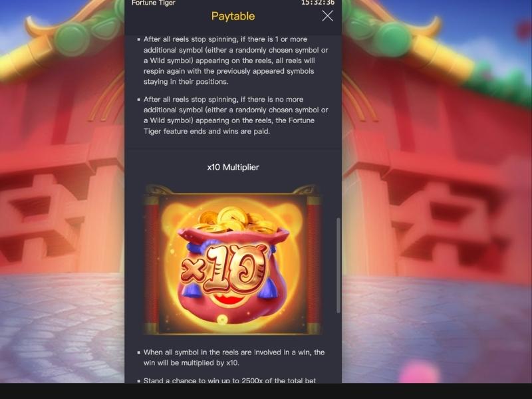Select the yellow Paytable title
The image size is (532, 399).
tap(233, 16)
